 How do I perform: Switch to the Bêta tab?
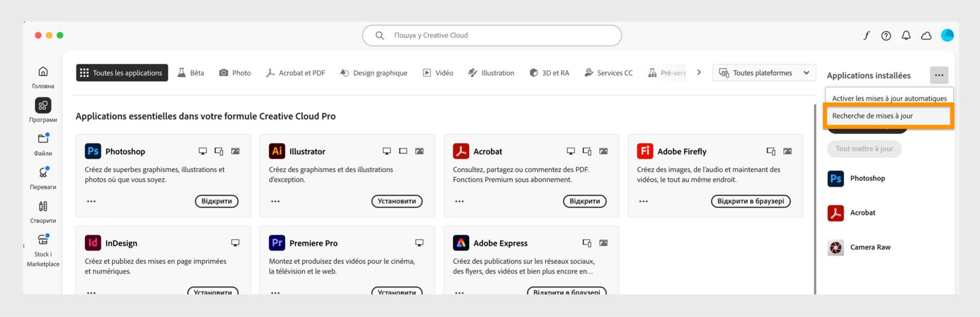[x=191, y=73]
